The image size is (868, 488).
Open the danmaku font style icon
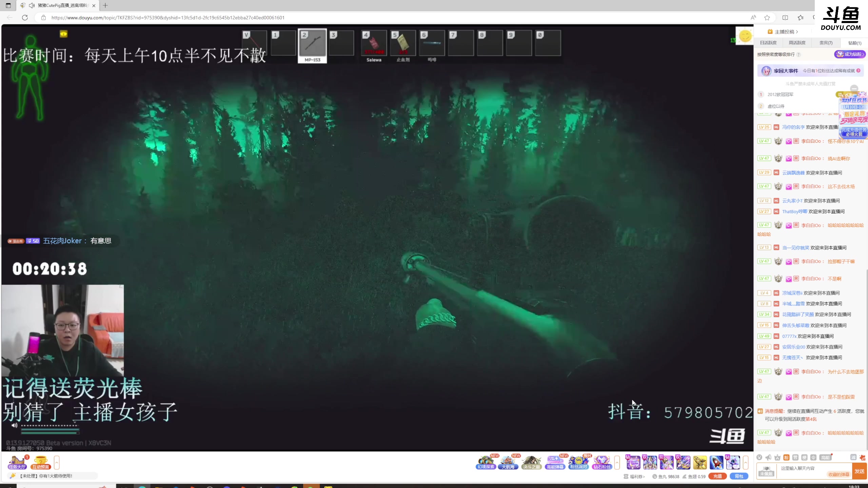777,457
